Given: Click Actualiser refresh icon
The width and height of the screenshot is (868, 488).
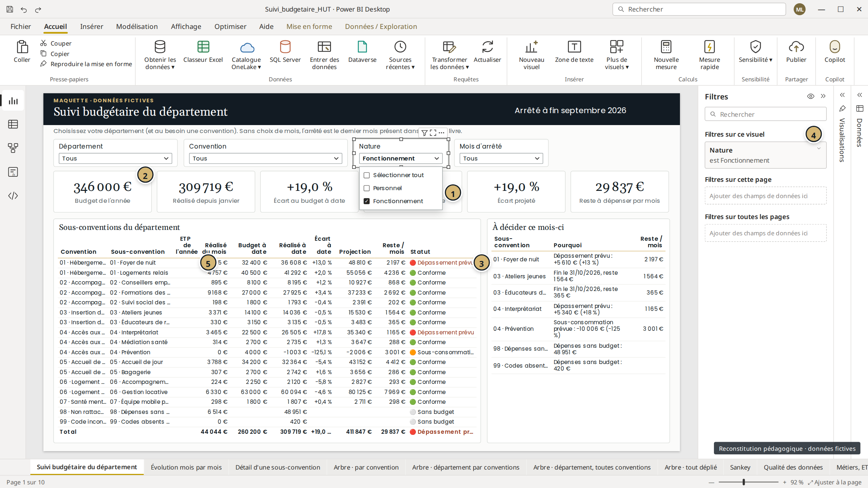Looking at the screenshot, I should 488,47.
